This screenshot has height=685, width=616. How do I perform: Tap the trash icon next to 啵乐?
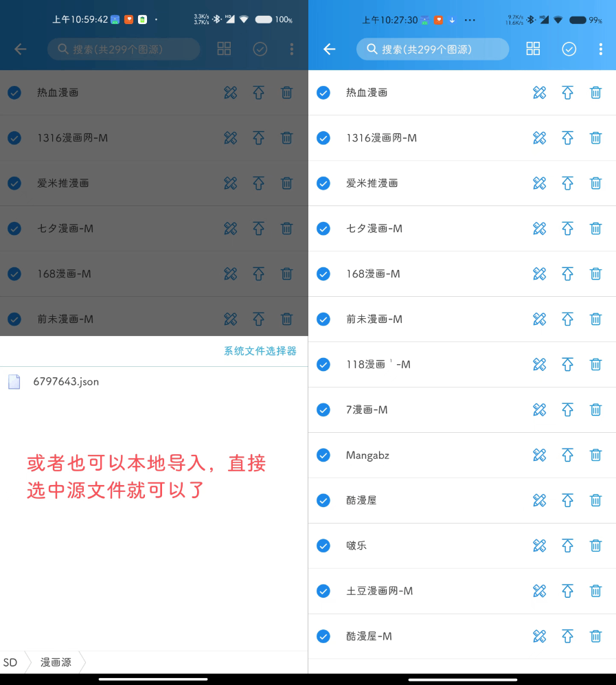pyautogui.click(x=595, y=546)
